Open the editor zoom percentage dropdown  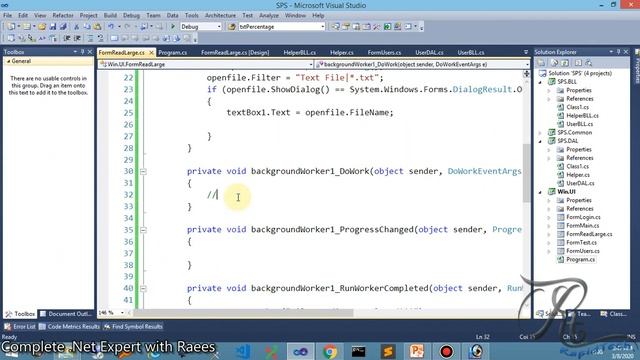point(122,313)
